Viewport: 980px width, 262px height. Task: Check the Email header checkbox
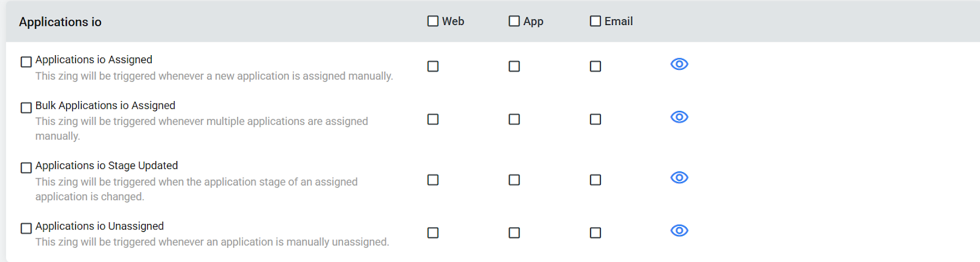click(x=595, y=21)
